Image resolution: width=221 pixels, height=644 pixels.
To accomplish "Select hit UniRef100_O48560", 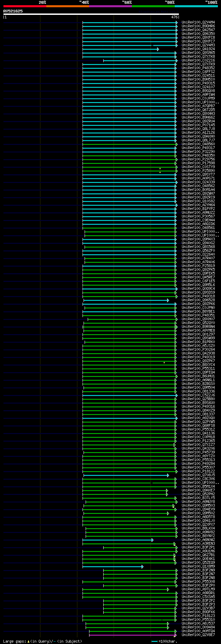I will [198, 144].
